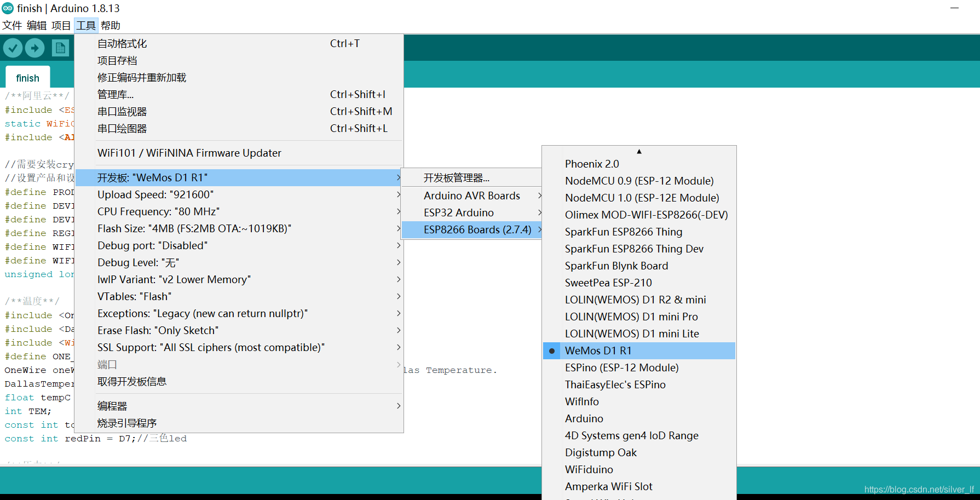The image size is (980, 500).
Task: Switch to the finish sketch tab
Action: point(28,78)
